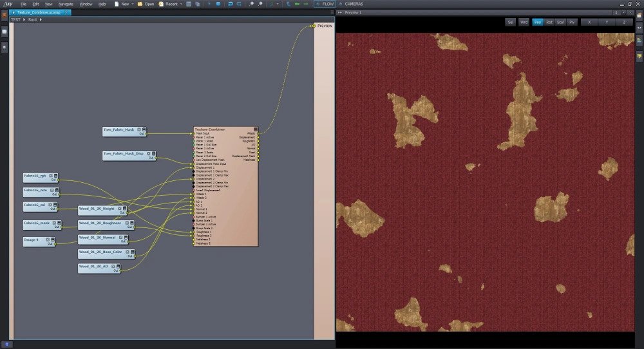644x349 pixels.
Task: Open the Preview 1 panel dropdown arrow
Action: point(623,13)
